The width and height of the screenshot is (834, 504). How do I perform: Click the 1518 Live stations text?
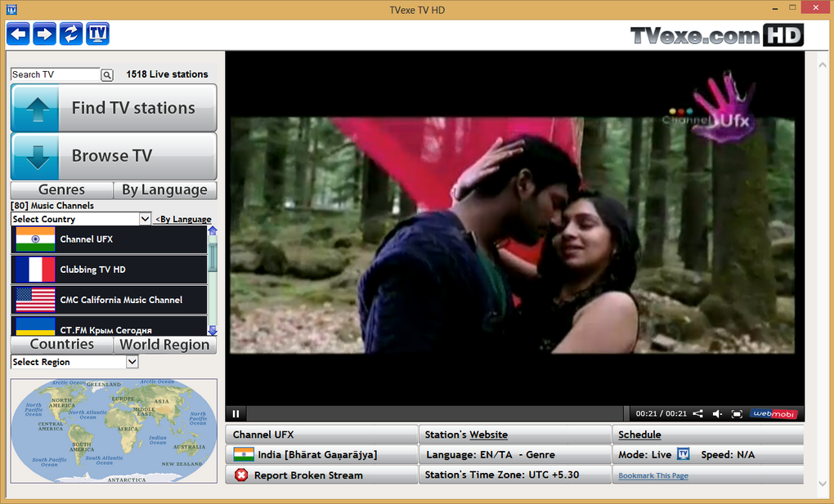167,74
